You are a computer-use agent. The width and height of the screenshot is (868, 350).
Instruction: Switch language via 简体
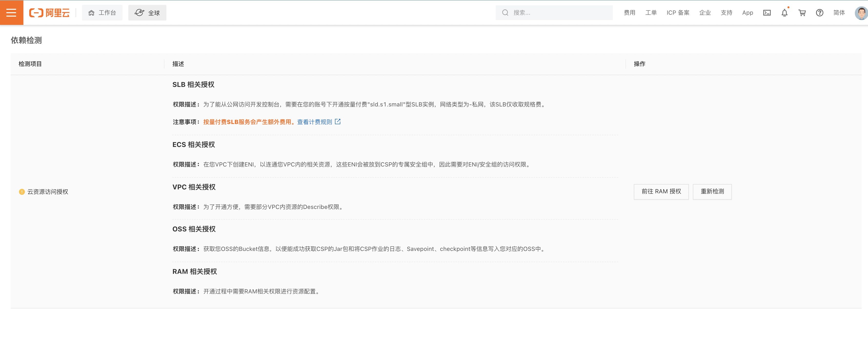coord(839,13)
